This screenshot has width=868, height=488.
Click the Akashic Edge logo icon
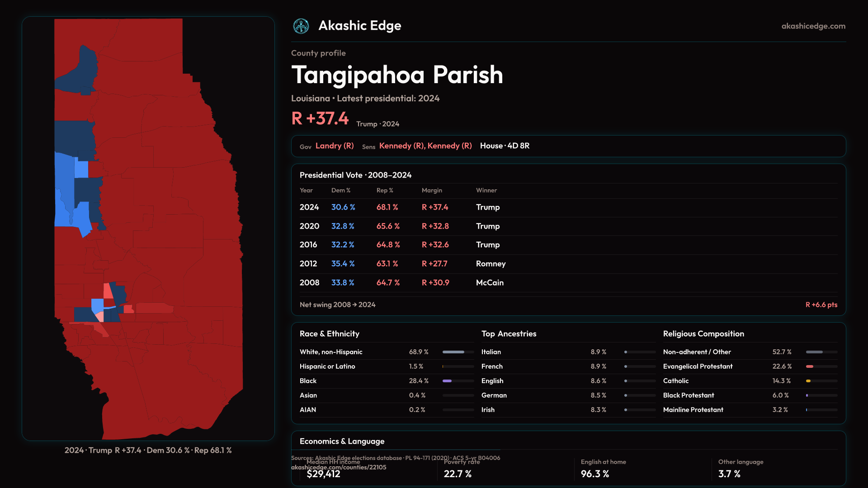point(301,26)
